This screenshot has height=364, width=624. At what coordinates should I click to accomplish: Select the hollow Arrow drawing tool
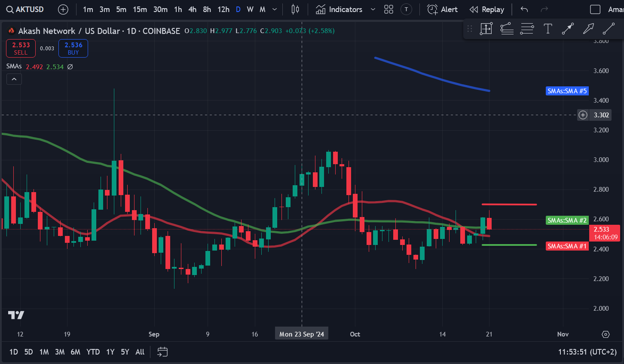point(588,29)
